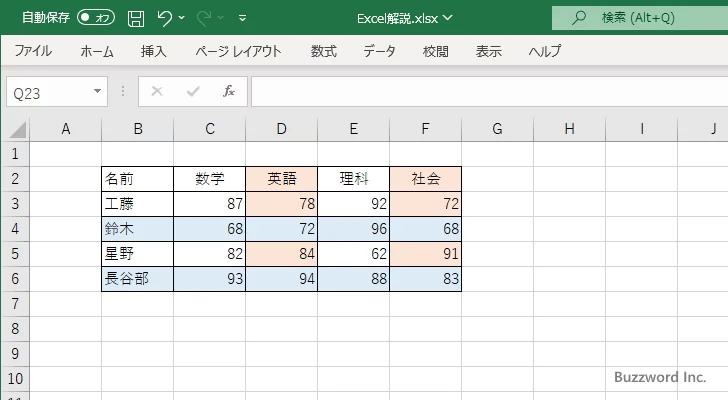This screenshot has width=728, height=400.
Task: Select row 4 header
Action: [15, 229]
